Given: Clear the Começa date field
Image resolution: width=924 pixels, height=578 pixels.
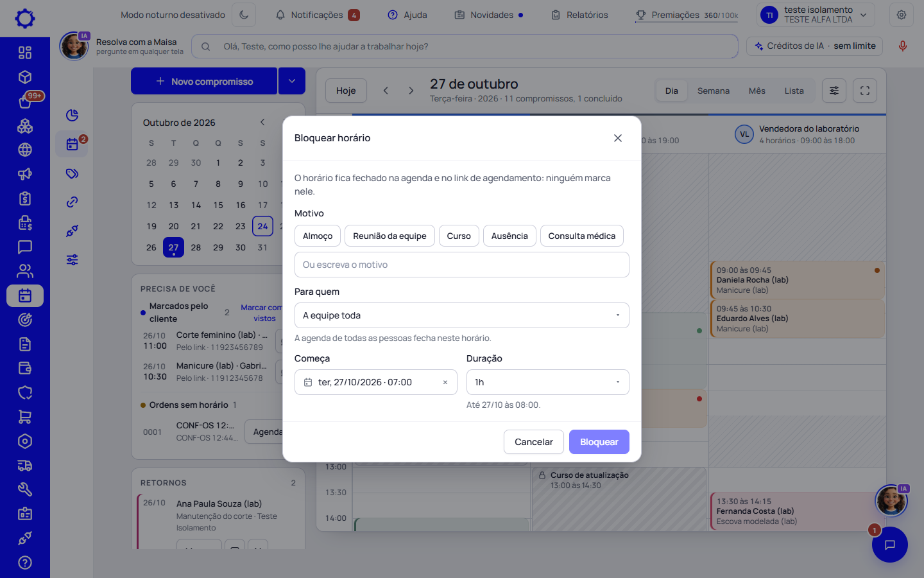Looking at the screenshot, I should 445,382.
